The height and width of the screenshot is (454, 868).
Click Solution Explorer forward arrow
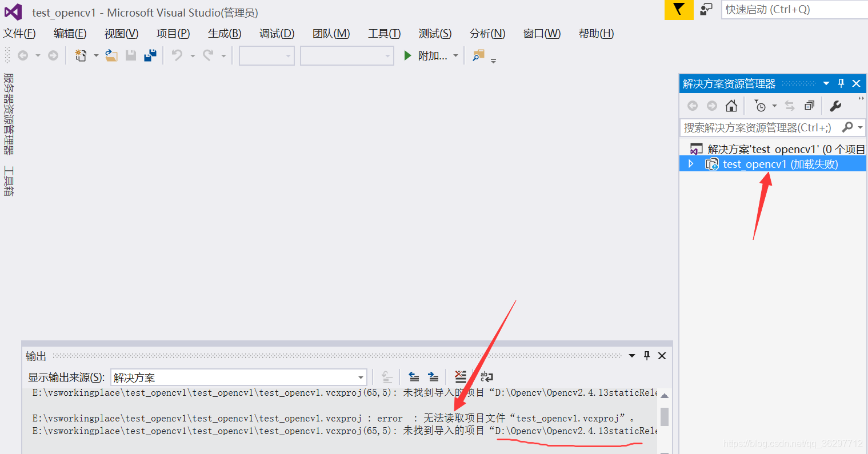pyautogui.click(x=712, y=106)
